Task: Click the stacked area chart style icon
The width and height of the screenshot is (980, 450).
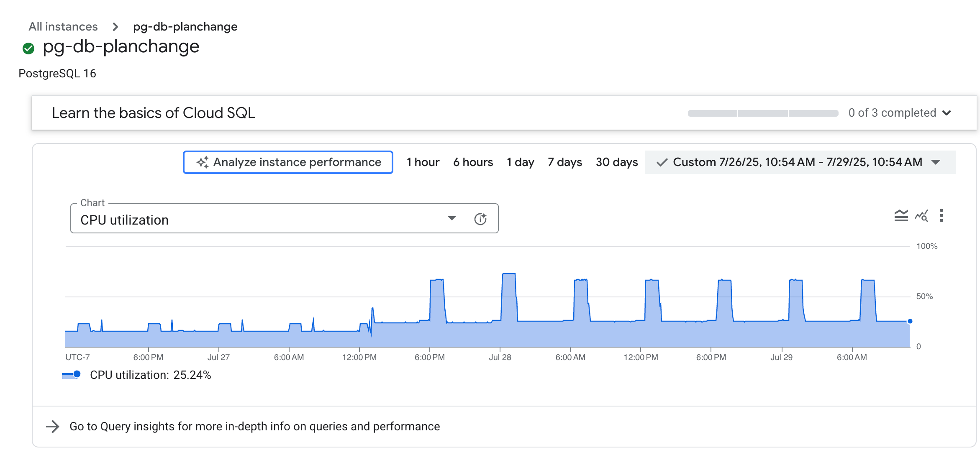Action: pyautogui.click(x=900, y=215)
